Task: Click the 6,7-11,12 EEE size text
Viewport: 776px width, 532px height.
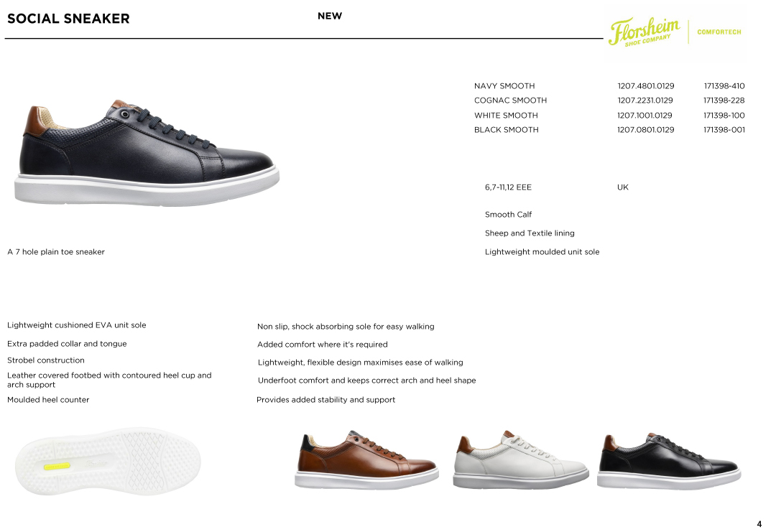Action: click(x=508, y=187)
